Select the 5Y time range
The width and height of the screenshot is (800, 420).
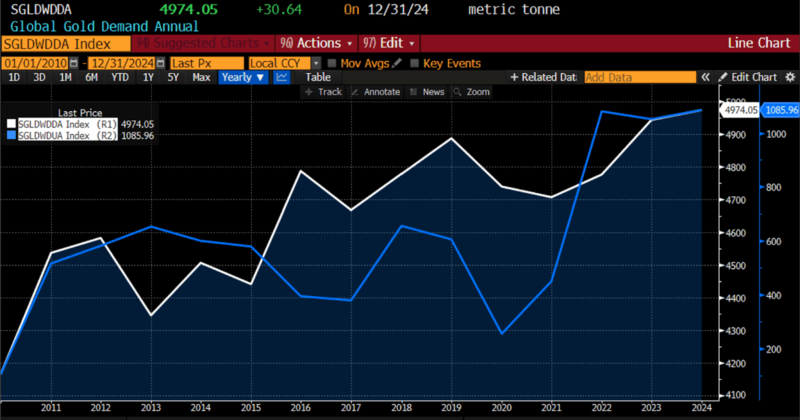tap(173, 77)
